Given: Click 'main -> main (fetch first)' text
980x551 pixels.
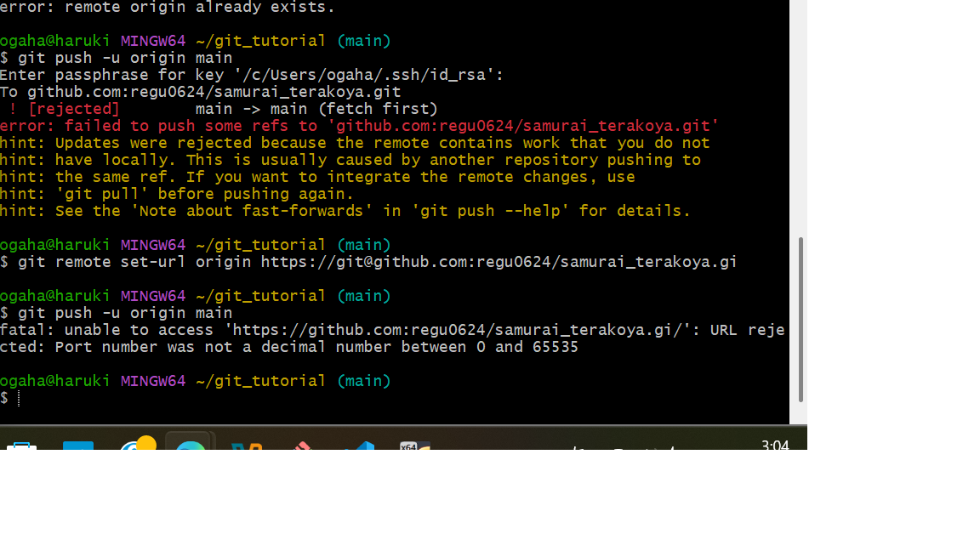Looking at the screenshot, I should pos(316,109).
